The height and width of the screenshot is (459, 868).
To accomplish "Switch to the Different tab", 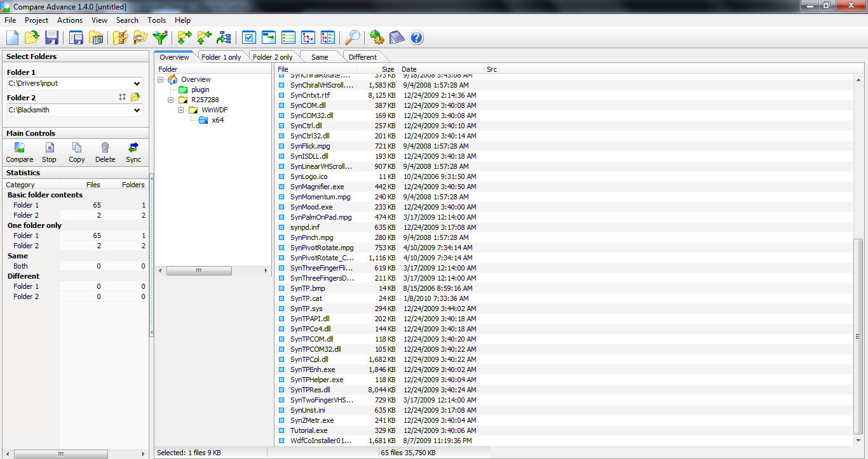I will click(362, 57).
